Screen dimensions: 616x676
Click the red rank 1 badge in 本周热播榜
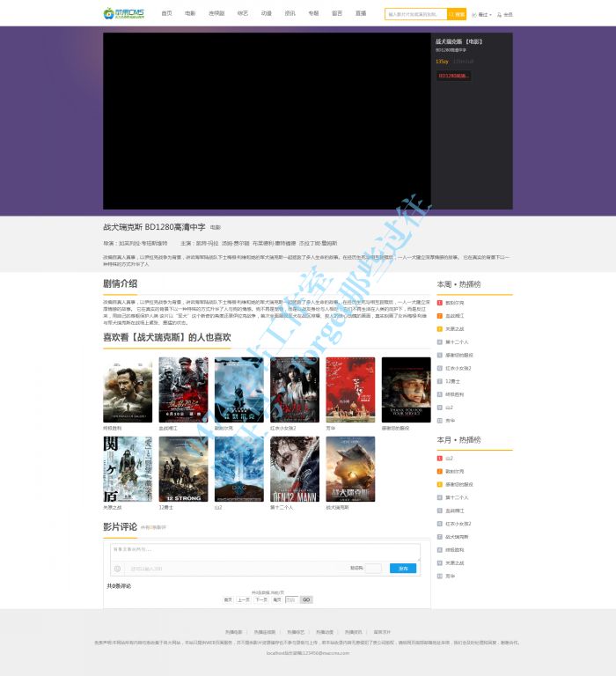click(440, 303)
